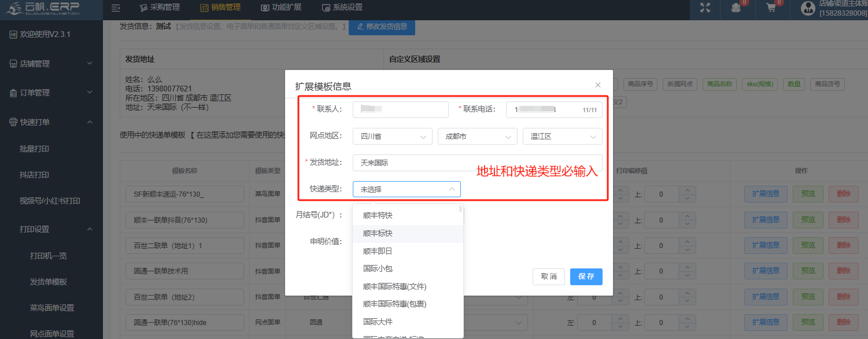
Task: Select 顺丰标快 from express type list
Action: point(378,234)
